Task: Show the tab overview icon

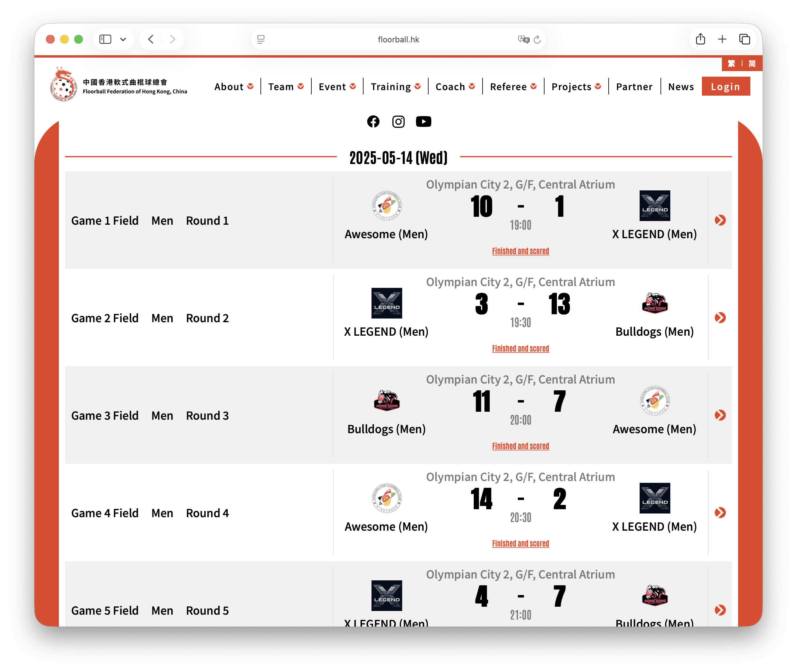Action: tap(745, 39)
